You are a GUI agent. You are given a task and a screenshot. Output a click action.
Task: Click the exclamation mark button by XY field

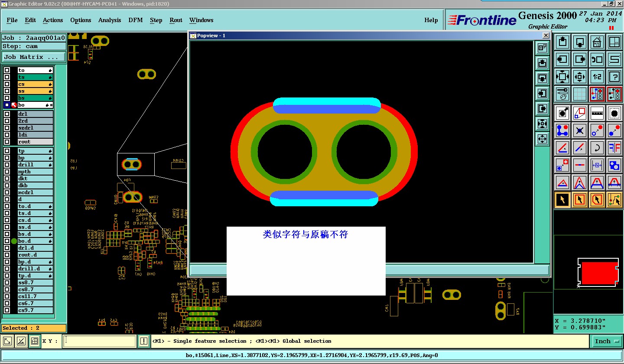click(144, 341)
